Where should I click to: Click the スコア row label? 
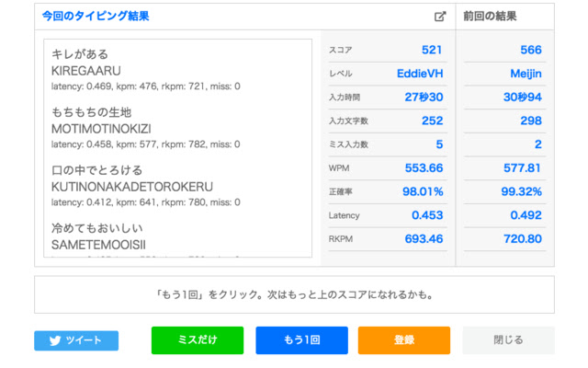click(x=341, y=50)
